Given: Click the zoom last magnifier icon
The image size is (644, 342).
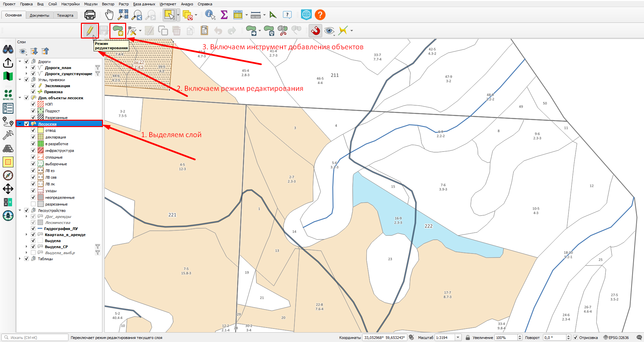Looking at the screenshot, I should 137,15.
